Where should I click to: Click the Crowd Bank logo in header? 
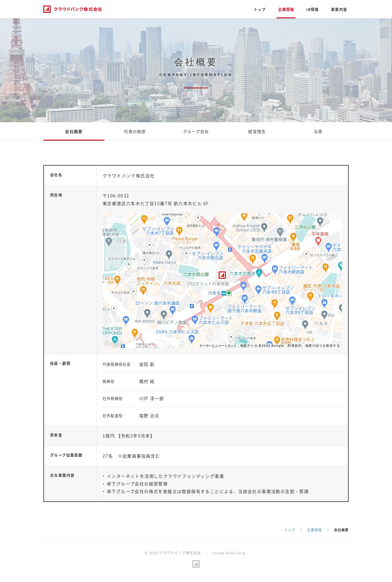pyautogui.click(x=73, y=9)
